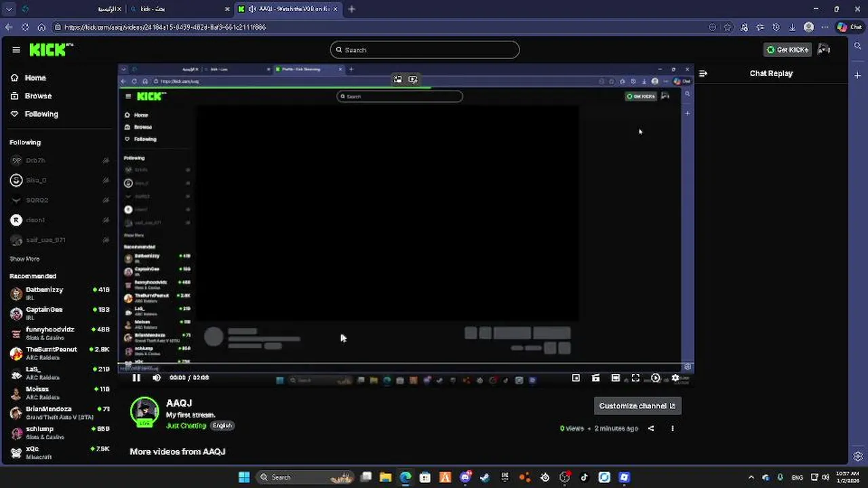This screenshot has height=488, width=868.
Task: Open recommended channel CaptainGee
Action: tap(60, 313)
